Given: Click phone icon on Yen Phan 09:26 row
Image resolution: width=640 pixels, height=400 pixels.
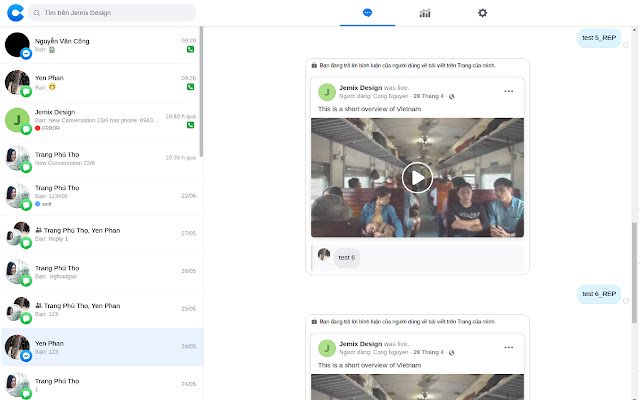Looking at the screenshot, I should [190, 87].
